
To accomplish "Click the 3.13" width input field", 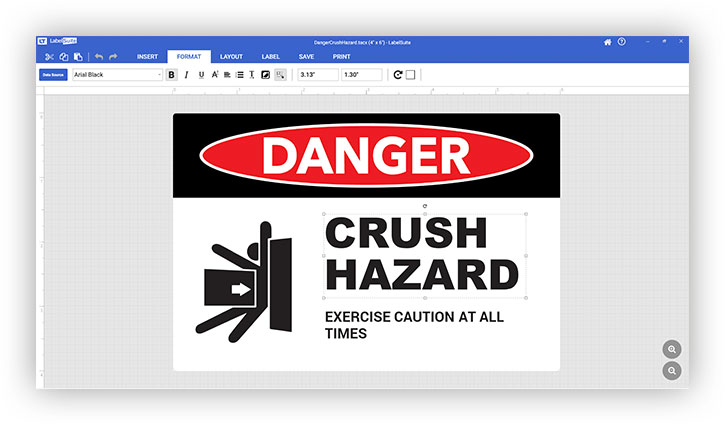I will (316, 75).
